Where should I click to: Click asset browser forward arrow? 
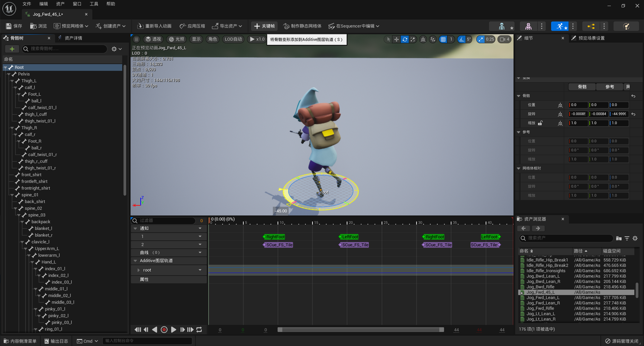point(538,229)
